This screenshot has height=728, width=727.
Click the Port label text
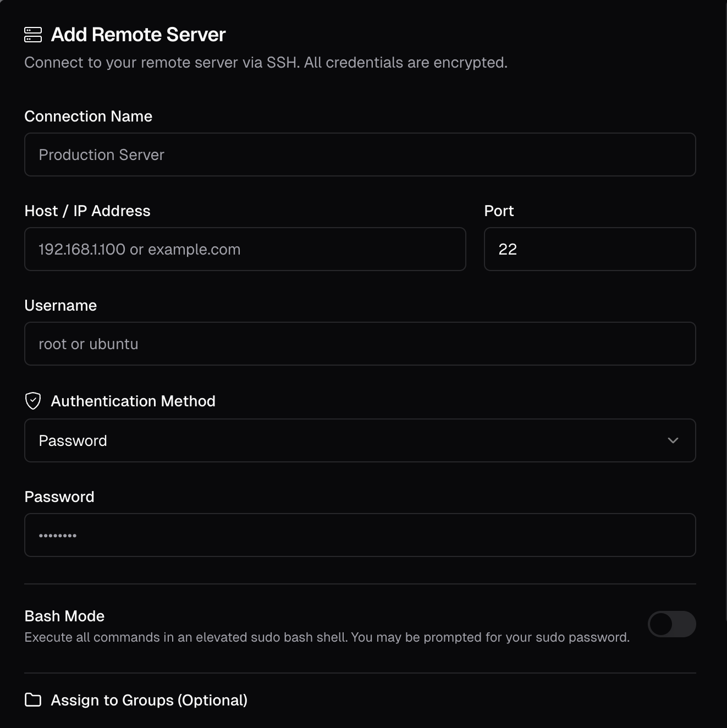[499, 211]
